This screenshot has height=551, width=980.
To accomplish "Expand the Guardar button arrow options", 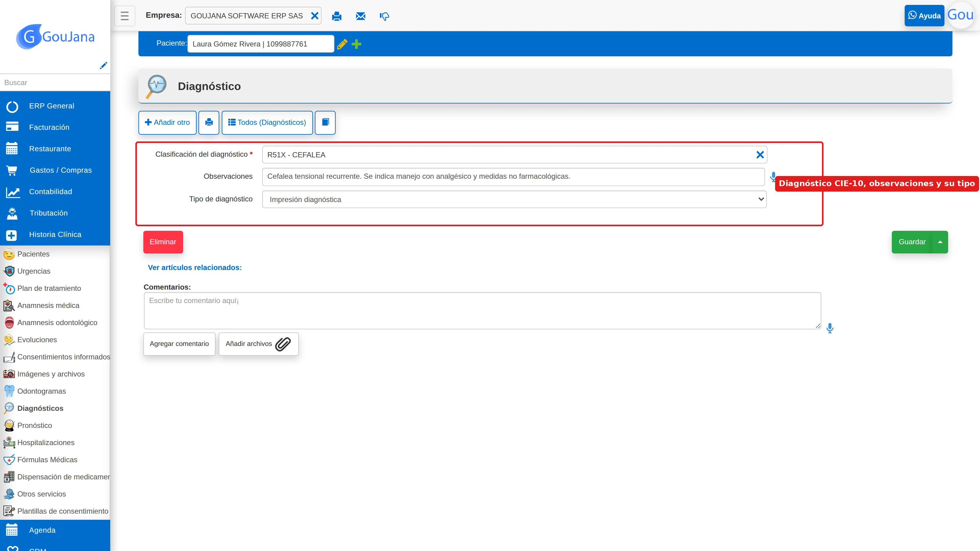I will [x=940, y=242].
